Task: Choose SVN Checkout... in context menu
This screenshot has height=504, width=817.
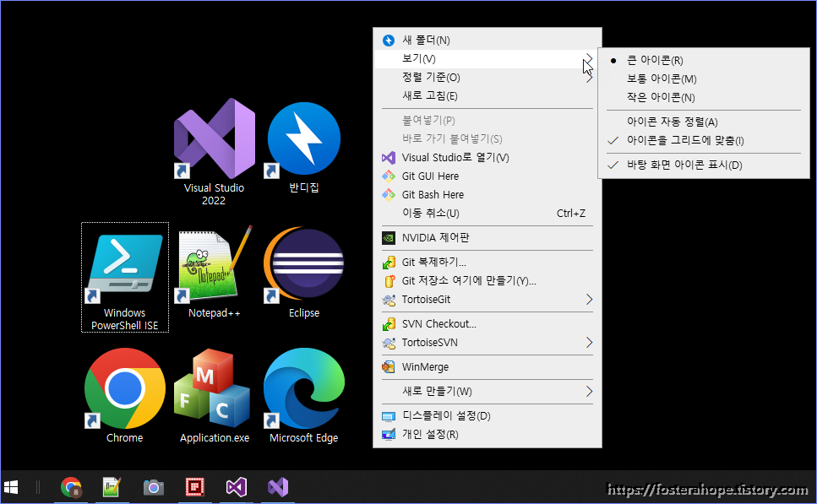Action: (x=487, y=324)
